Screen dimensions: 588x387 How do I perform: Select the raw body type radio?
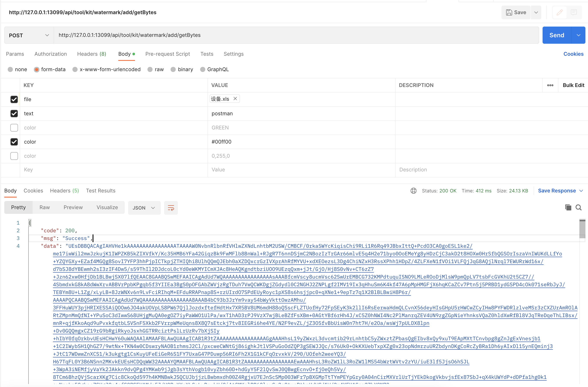pos(150,69)
